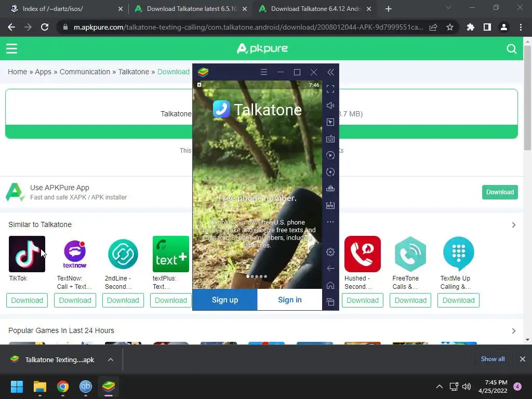532x399 pixels.
Task: Expand Popular Games In Last 24 Hours arrow
Action: click(514, 331)
